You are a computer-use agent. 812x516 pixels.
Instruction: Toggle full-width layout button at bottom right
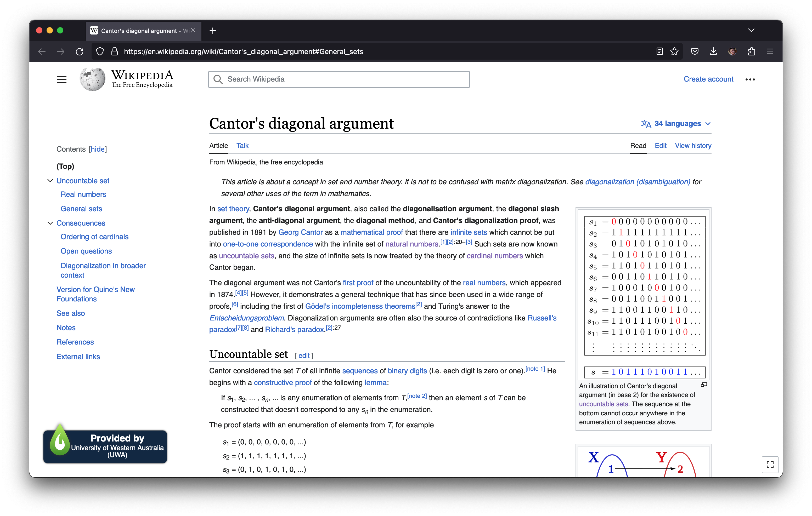[x=770, y=465]
